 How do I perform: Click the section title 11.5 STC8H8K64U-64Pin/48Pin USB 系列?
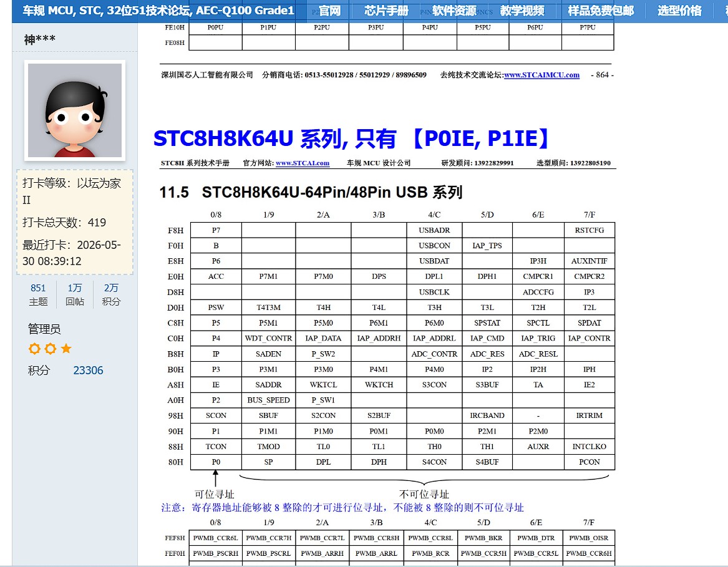[x=311, y=191]
